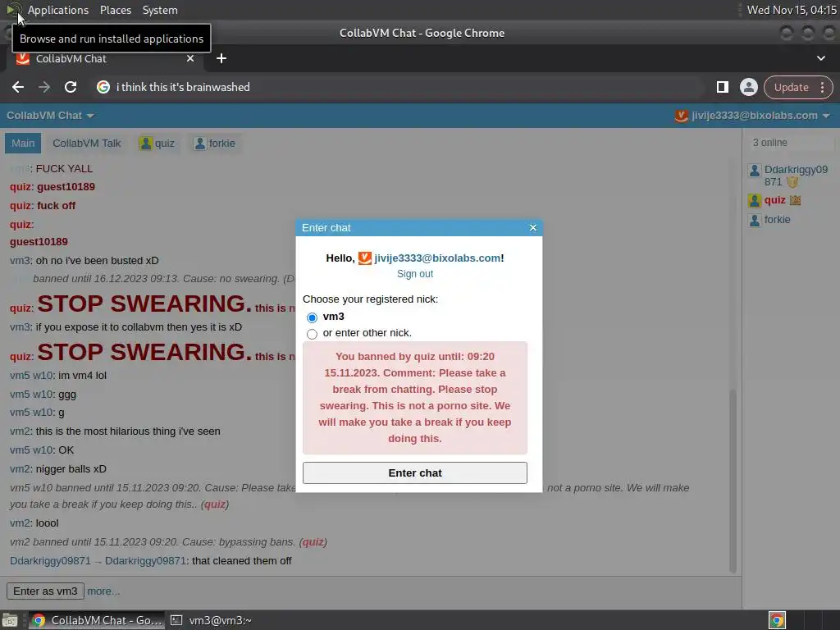840x630 pixels.
Task: Click the jivije3333@bixolabs.com link in dialog
Action: [437, 258]
